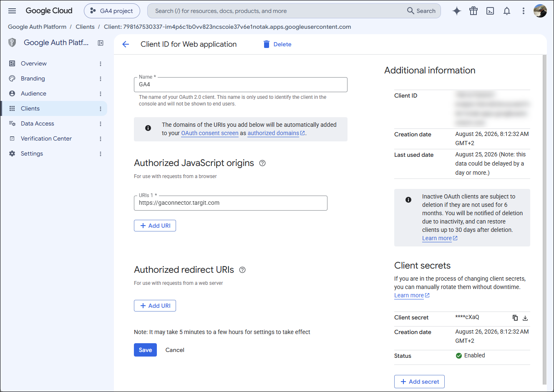The image size is (554, 392).
Task: Click the Google Cloud logo
Action: [49, 11]
